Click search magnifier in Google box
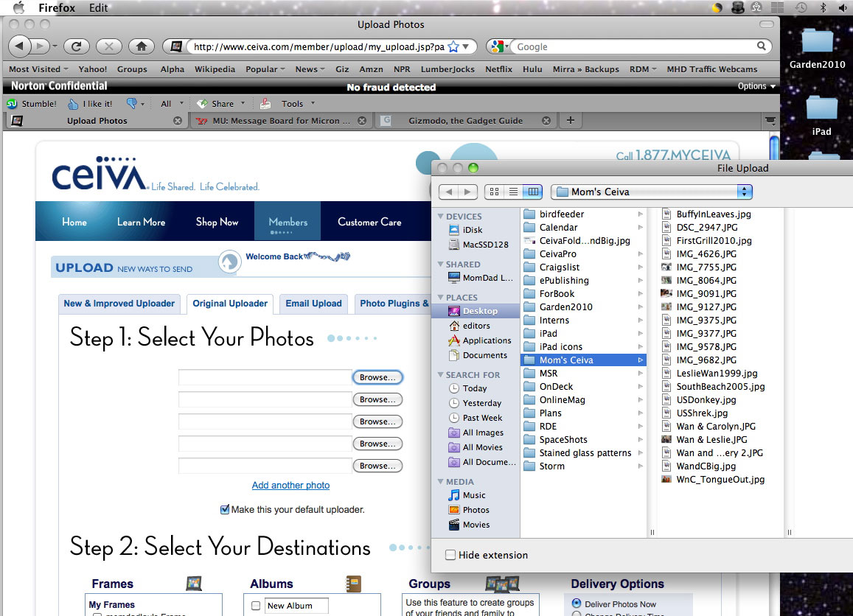This screenshot has height=616, width=853. pyautogui.click(x=762, y=46)
